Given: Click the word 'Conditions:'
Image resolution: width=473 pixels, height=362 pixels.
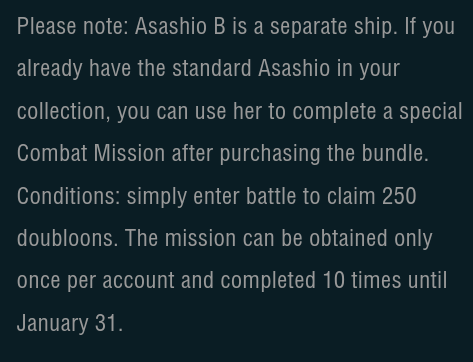Looking at the screenshot, I should tap(69, 196).
